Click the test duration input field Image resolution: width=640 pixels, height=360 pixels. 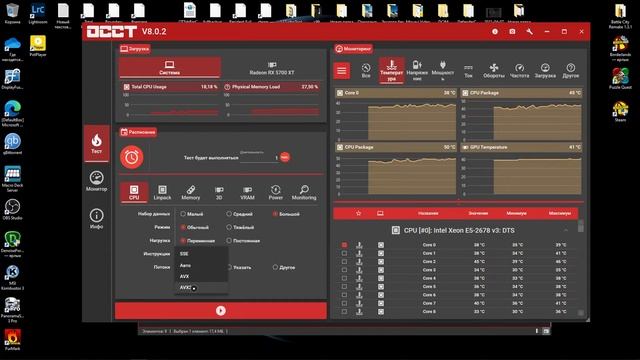pos(259,158)
